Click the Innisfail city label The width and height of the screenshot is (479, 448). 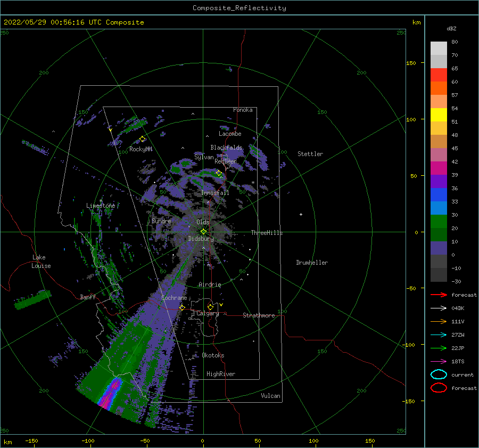(x=215, y=193)
